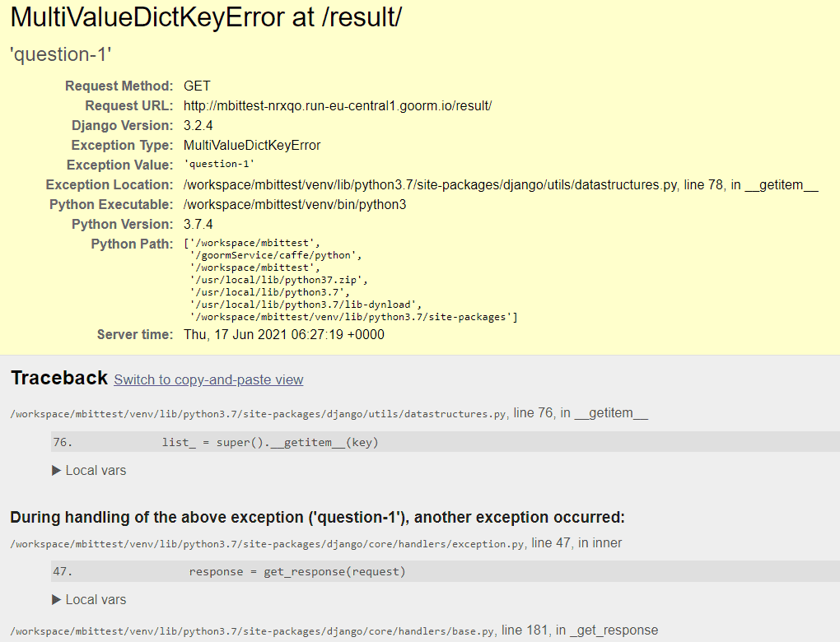Click the datastructures.py path in the traceback
This screenshot has width=840, height=642.
(259, 413)
